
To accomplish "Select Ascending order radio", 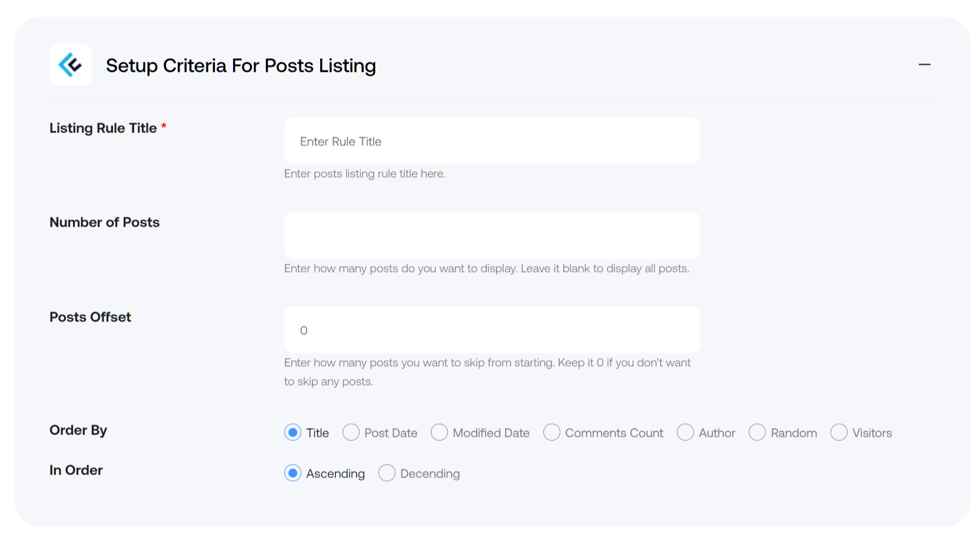I will click(x=293, y=473).
